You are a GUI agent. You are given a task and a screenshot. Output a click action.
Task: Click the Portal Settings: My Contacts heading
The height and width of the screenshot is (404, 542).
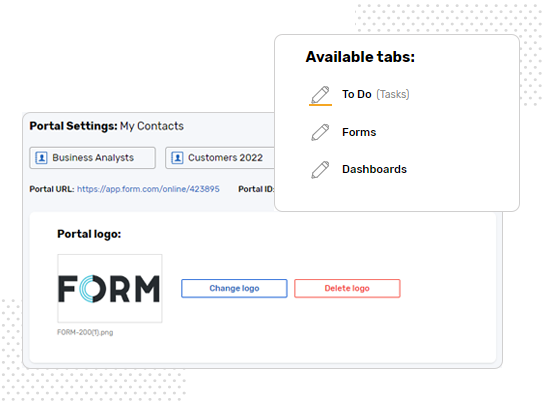click(x=106, y=126)
